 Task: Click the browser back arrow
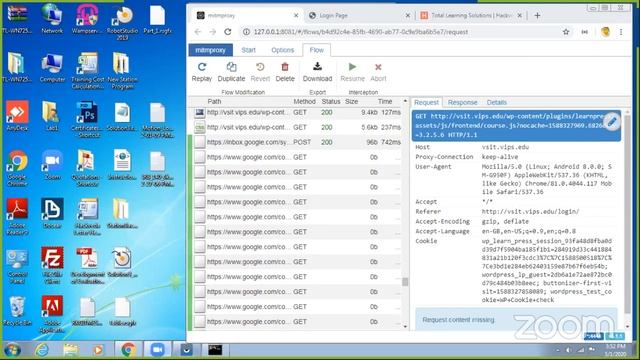tap(198, 32)
